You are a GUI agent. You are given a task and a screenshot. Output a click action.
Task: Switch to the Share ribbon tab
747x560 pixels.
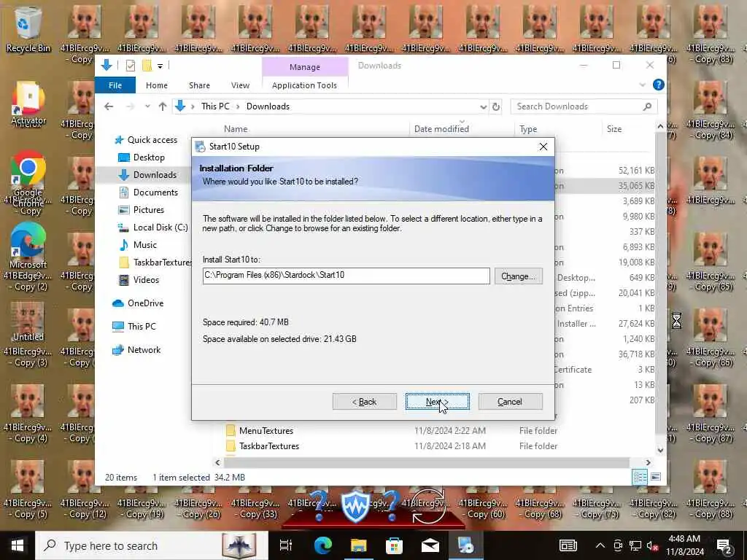[x=199, y=85]
